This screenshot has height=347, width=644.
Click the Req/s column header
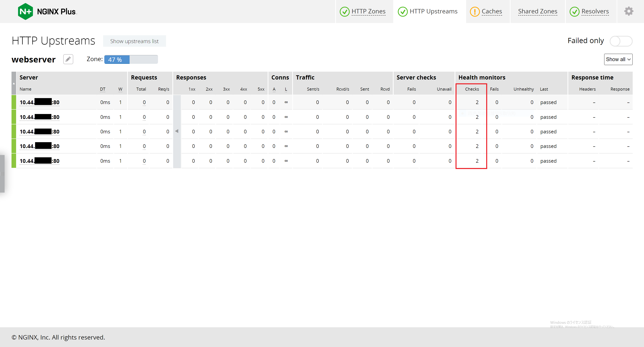[164, 89]
